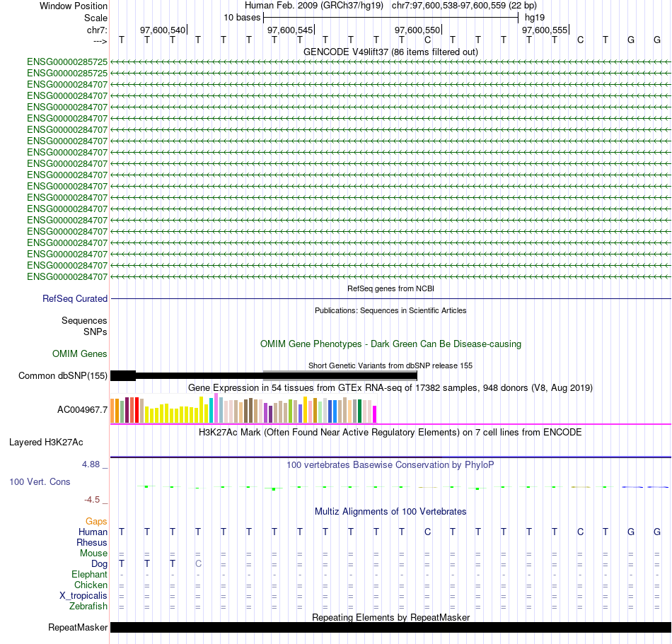Click the Elephant alignment row label
The width and height of the screenshot is (672, 644).
(x=89, y=575)
